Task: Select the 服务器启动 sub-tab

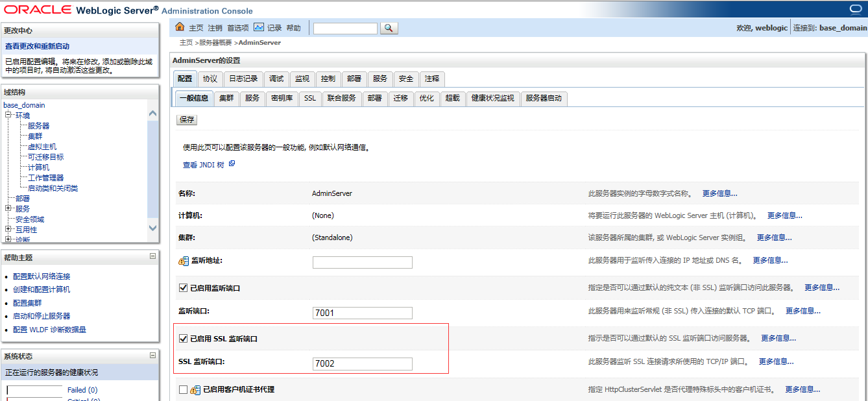Action: [x=544, y=98]
